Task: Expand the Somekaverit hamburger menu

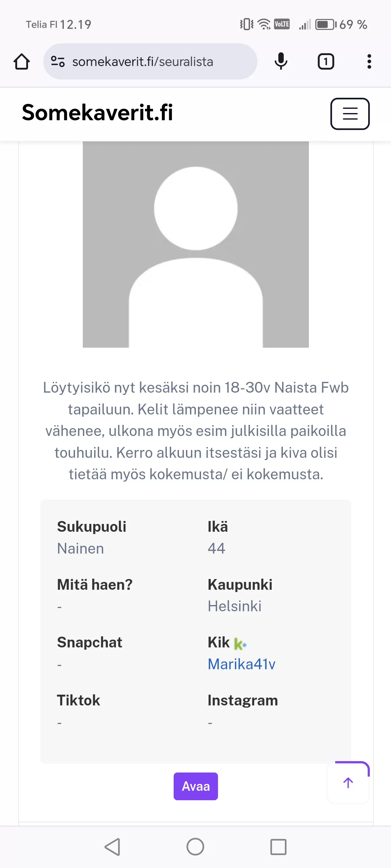Action: pos(350,114)
